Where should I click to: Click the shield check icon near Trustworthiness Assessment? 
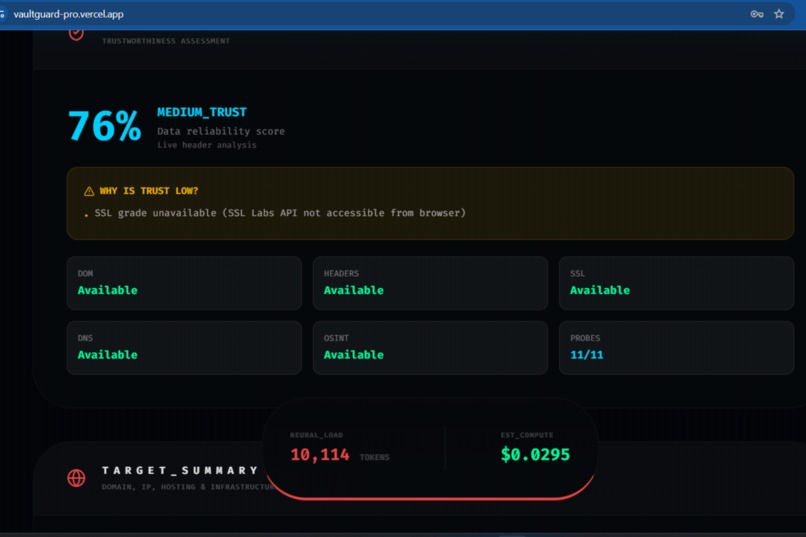coord(76,34)
